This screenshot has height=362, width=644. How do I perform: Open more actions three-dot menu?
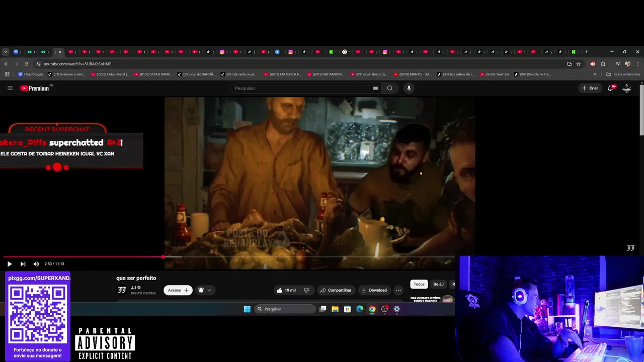pos(398,290)
